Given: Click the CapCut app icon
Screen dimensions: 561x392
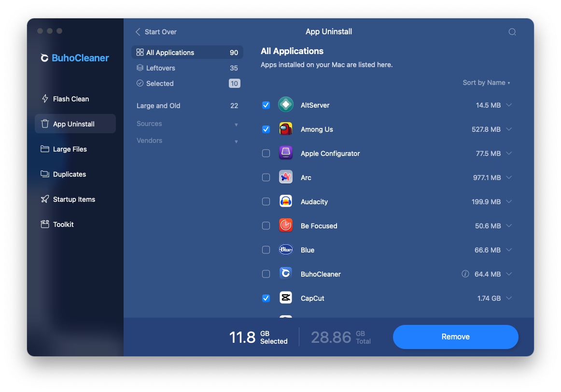Looking at the screenshot, I should tap(285, 297).
